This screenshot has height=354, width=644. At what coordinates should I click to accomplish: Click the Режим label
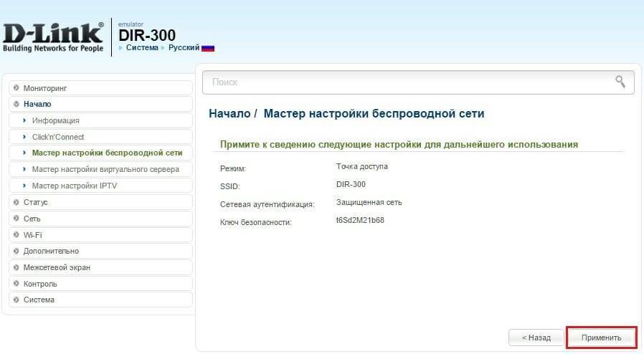(x=232, y=168)
